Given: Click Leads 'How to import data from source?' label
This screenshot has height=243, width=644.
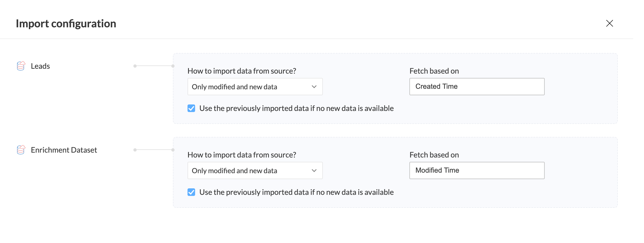Looking at the screenshot, I should pos(242,71).
